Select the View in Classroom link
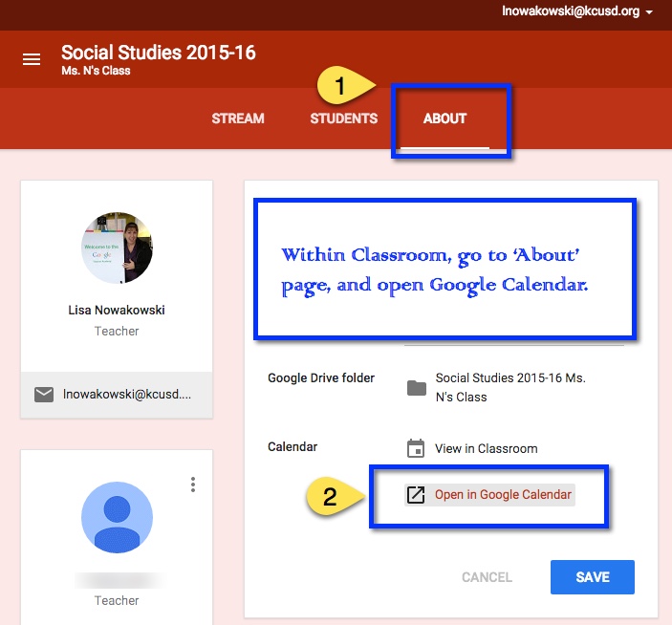The height and width of the screenshot is (625, 672). (x=486, y=448)
